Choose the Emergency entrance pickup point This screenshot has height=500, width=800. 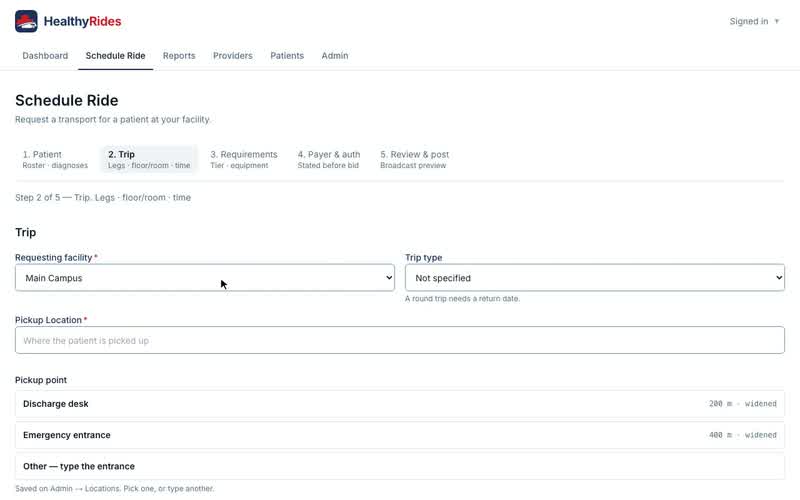(399, 435)
